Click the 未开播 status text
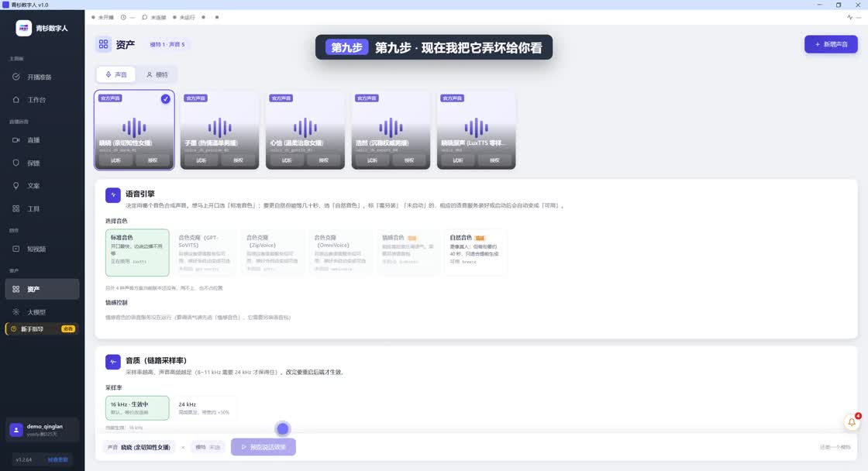This screenshot has height=471, width=868. pyautogui.click(x=105, y=17)
